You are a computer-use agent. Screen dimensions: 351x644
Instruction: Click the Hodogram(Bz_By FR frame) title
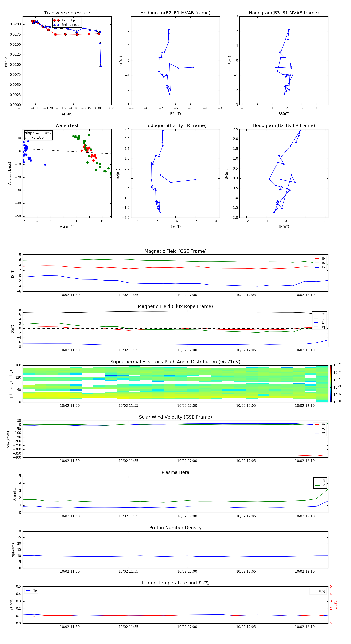(175, 125)
